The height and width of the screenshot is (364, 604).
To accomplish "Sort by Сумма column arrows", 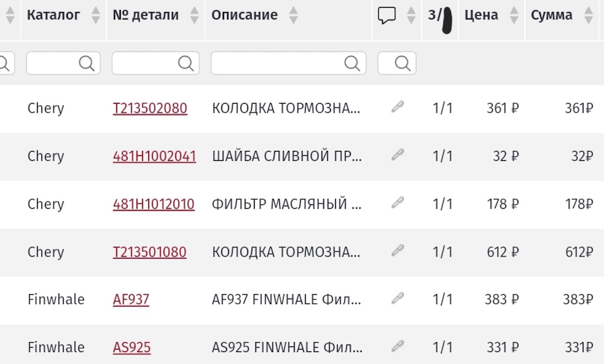I will 588,16.
